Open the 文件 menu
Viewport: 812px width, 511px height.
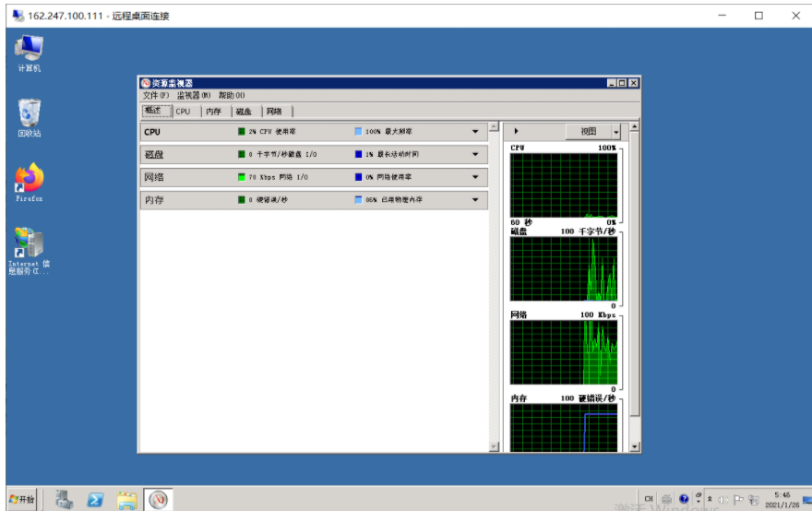tap(155, 95)
